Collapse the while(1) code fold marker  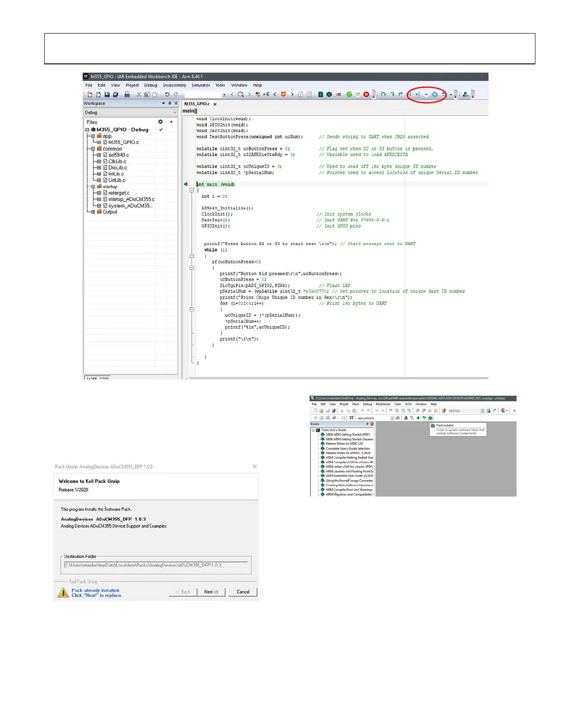point(192,256)
